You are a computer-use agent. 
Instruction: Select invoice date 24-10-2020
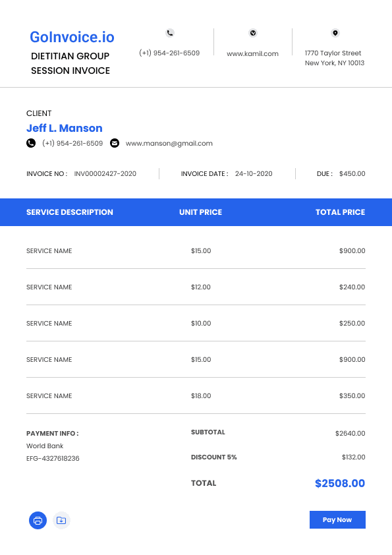tap(254, 174)
